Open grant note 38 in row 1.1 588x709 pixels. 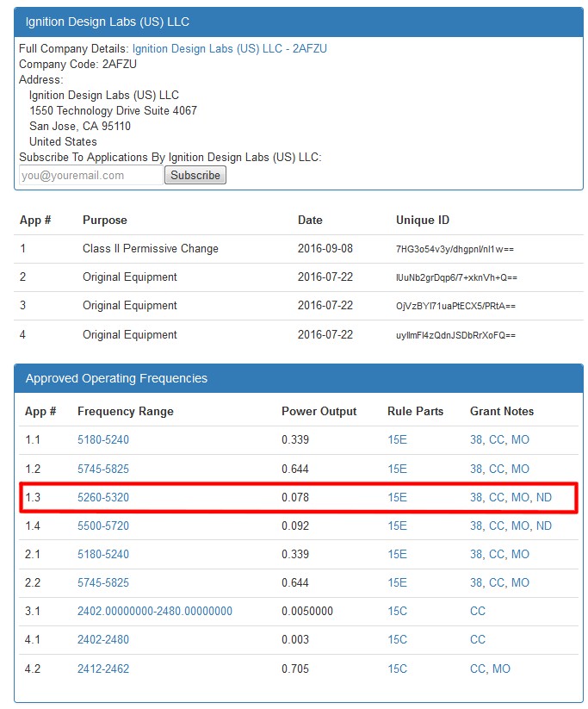[x=476, y=439]
